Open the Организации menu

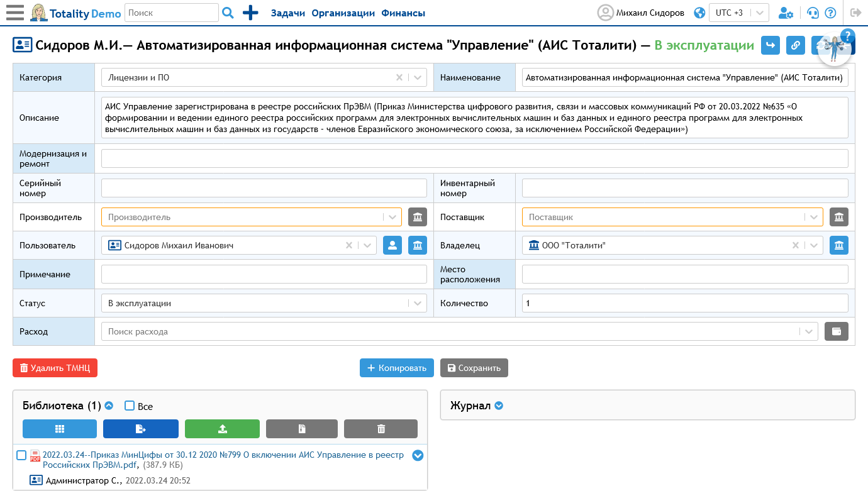[343, 13]
